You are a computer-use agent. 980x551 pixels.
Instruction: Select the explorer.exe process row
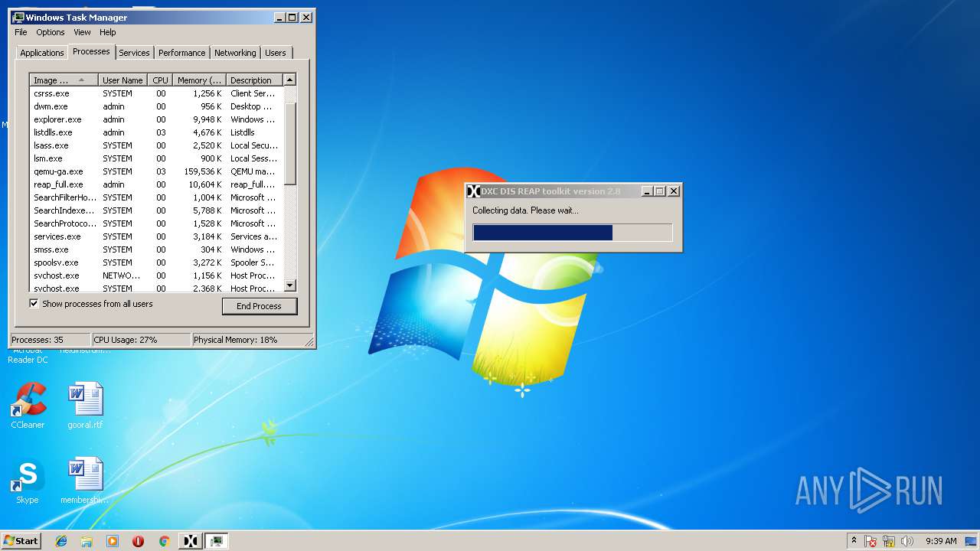point(156,119)
